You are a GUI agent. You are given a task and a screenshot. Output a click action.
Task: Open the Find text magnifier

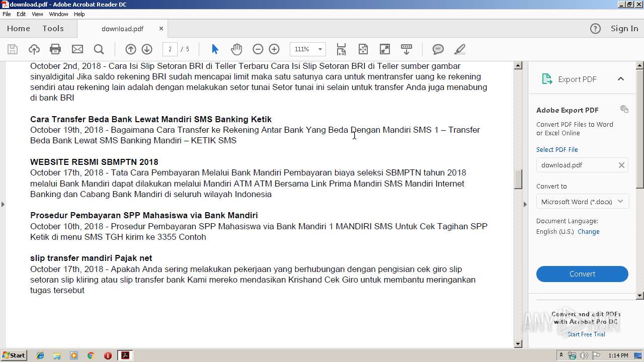[x=99, y=49]
